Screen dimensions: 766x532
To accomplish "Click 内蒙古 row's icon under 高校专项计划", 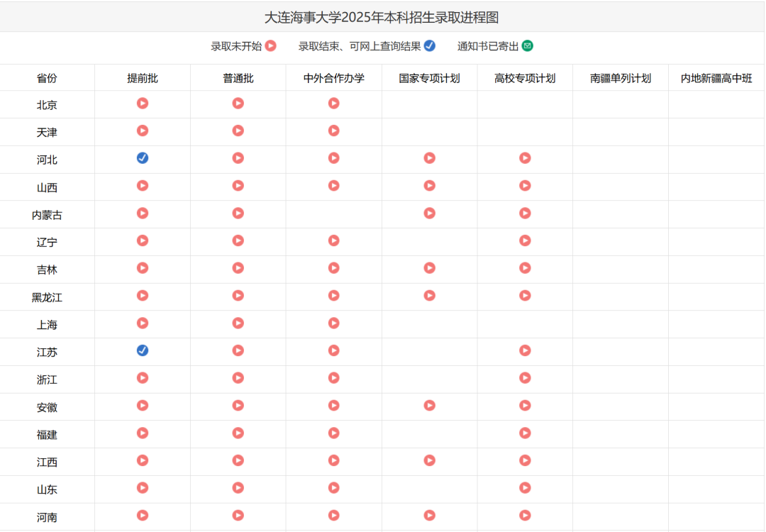I will click(525, 213).
